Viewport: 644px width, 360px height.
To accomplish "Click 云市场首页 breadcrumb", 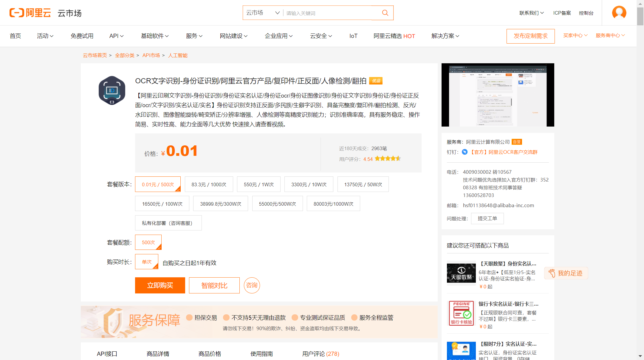I will pyautogui.click(x=95, y=55).
